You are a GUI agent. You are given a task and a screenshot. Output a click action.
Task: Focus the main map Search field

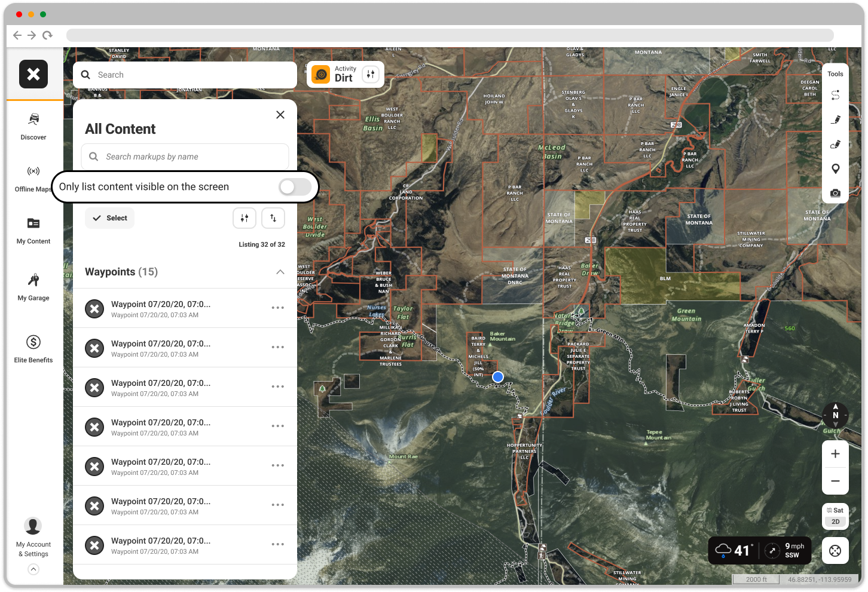(x=185, y=75)
